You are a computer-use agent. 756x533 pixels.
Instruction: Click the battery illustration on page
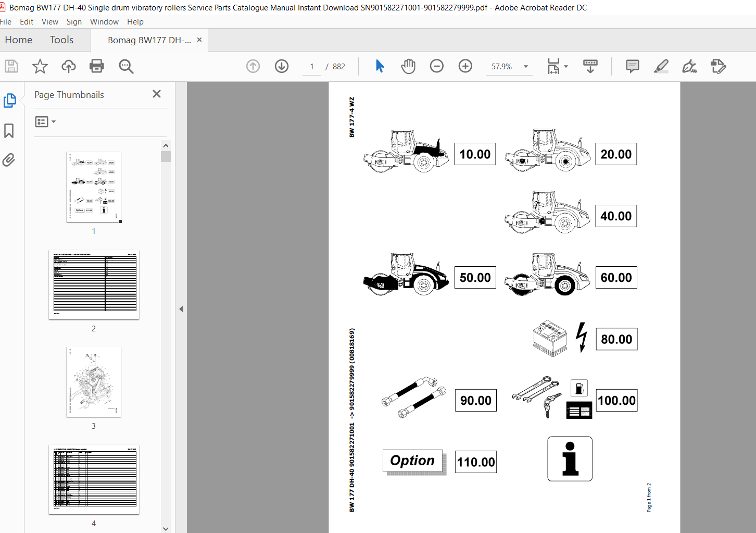[x=550, y=338]
